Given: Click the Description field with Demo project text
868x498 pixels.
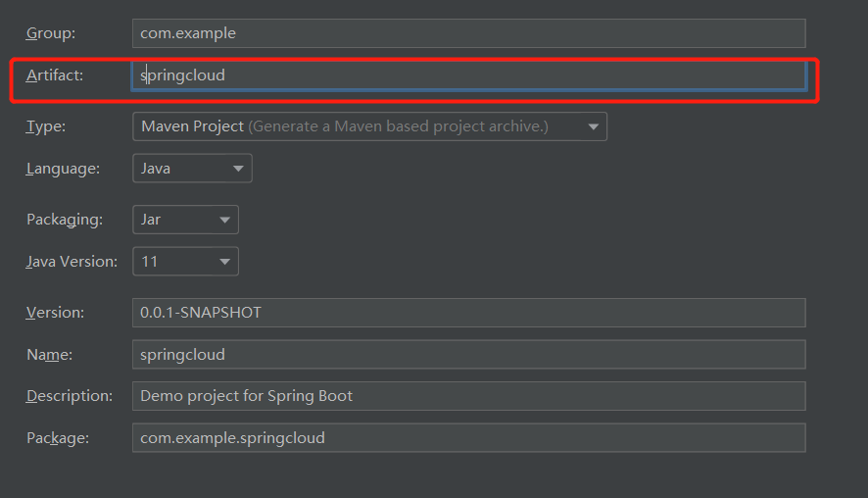Looking at the screenshot, I should pyautogui.click(x=469, y=396).
